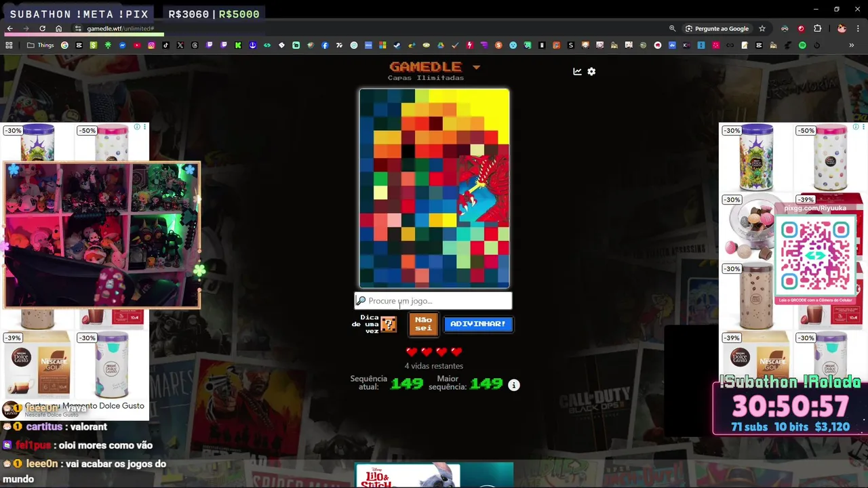This screenshot has width=868, height=488.
Task: Open the YouTube bookmark
Action: pos(137,45)
